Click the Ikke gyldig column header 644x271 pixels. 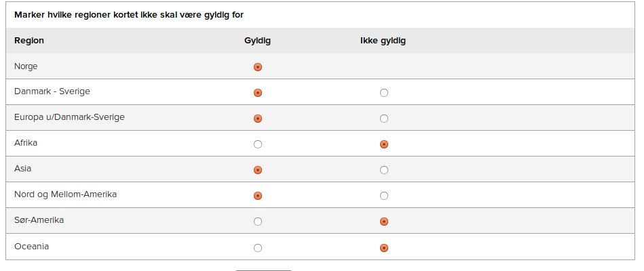point(383,41)
